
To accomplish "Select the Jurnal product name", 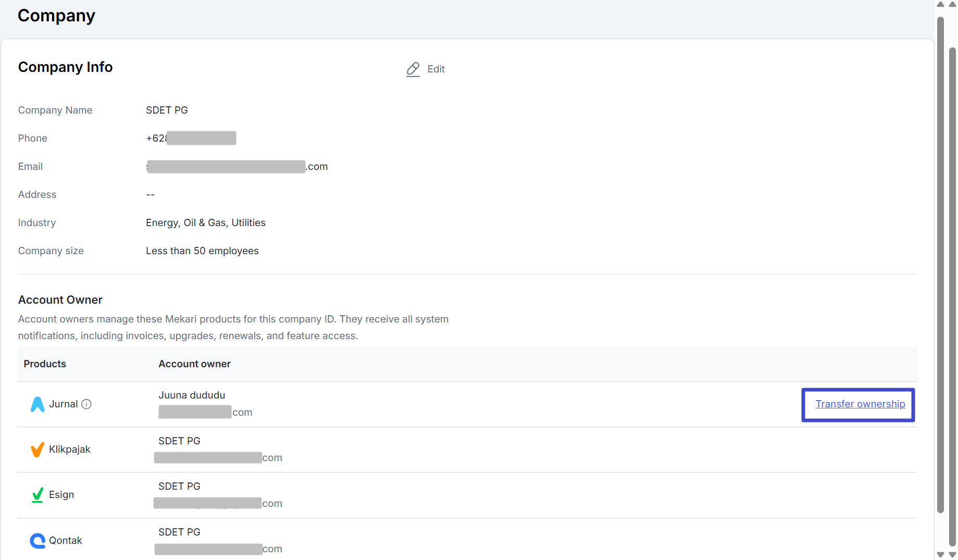I will [x=63, y=404].
